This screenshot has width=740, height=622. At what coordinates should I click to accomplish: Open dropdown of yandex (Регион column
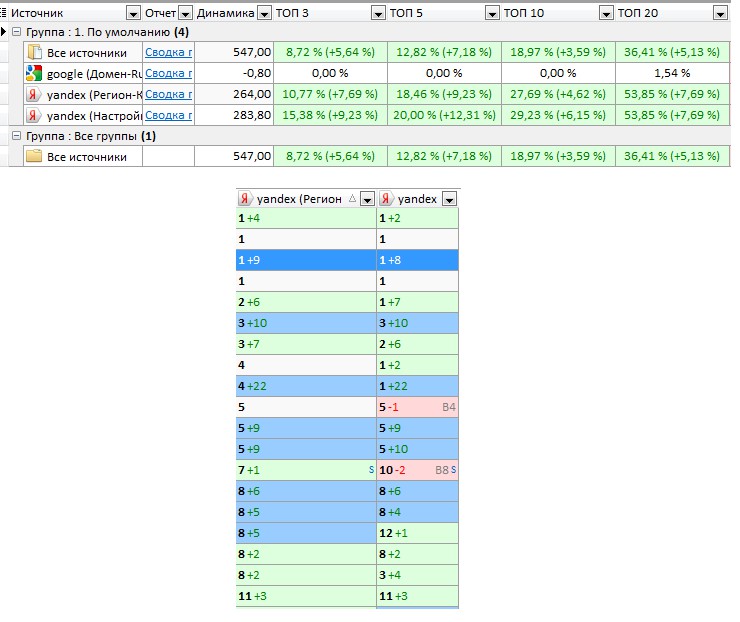367,200
